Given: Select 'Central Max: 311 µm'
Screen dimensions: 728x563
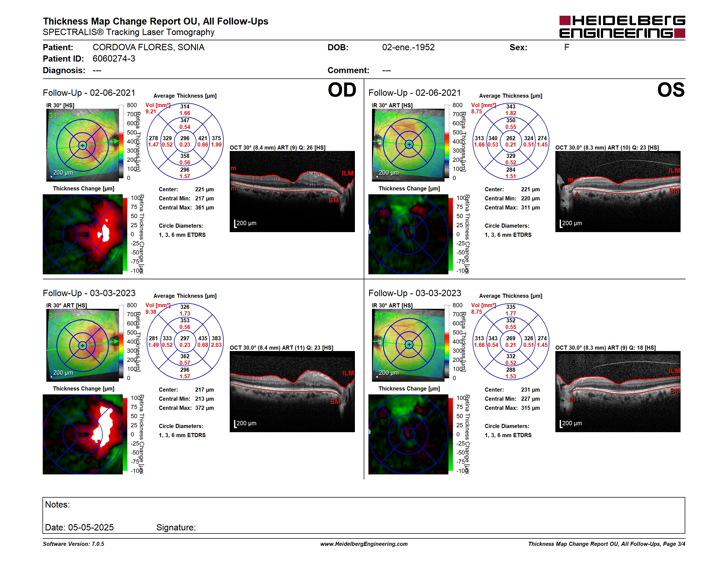Looking at the screenshot, I should coord(512,208).
